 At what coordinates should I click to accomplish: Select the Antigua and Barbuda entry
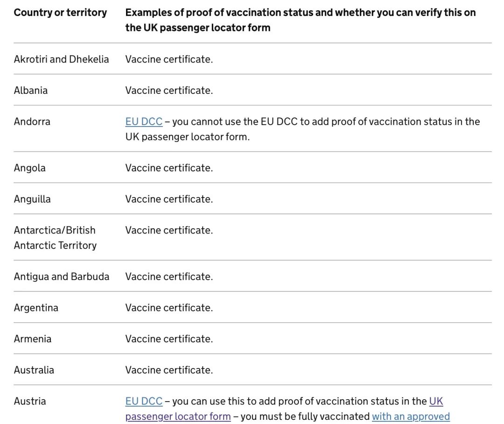[x=62, y=276]
